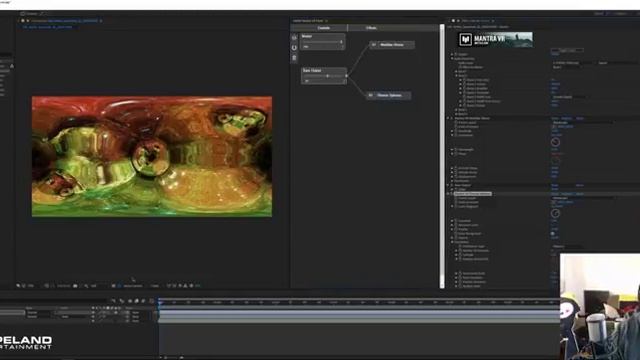Click the circular reset icon in node panel sidebar
Image resolution: width=640 pixels, height=360 pixels.
294,48
